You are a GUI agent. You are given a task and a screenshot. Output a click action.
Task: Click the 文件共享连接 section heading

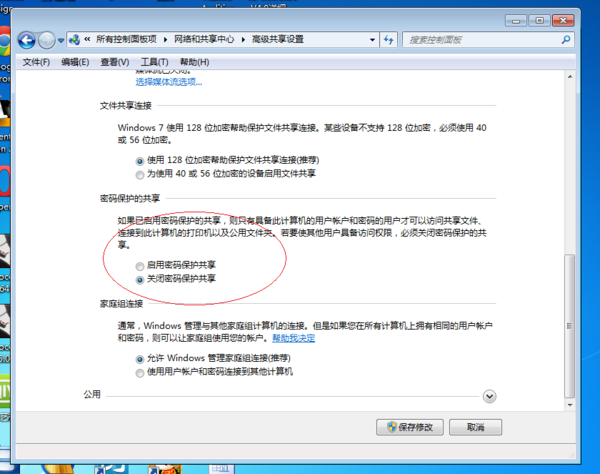pyautogui.click(x=126, y=106)
